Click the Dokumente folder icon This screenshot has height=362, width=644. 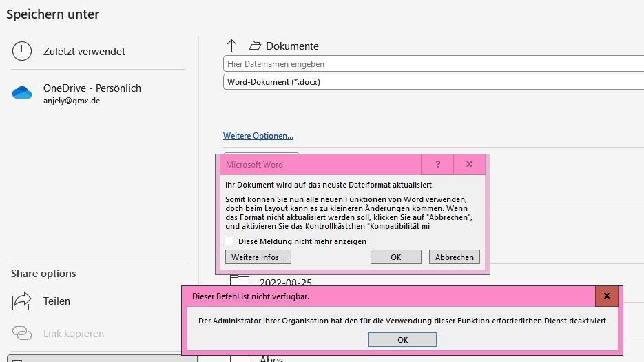click(255, 46)
